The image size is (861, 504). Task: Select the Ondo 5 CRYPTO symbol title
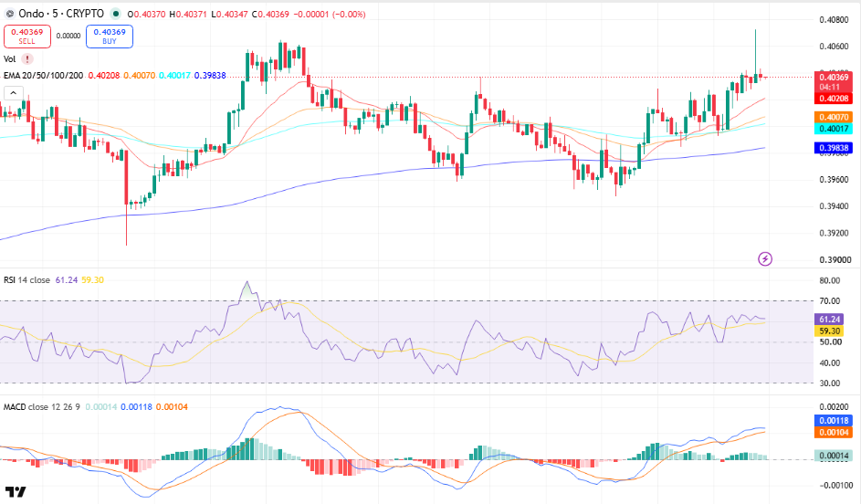click(x=61, y=14)
